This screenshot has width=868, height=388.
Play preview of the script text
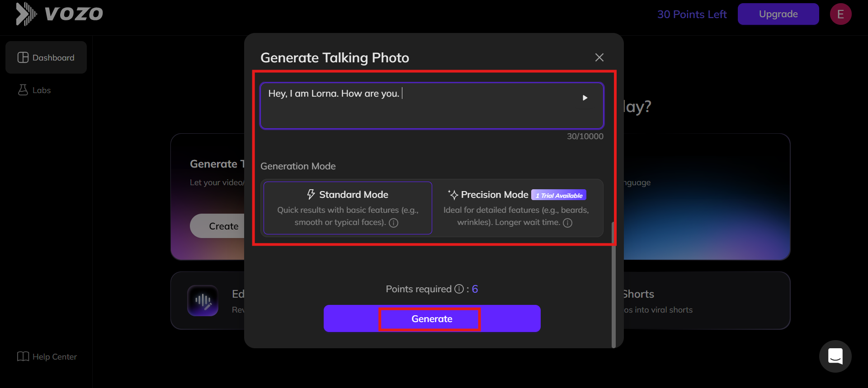coord(585,98)
